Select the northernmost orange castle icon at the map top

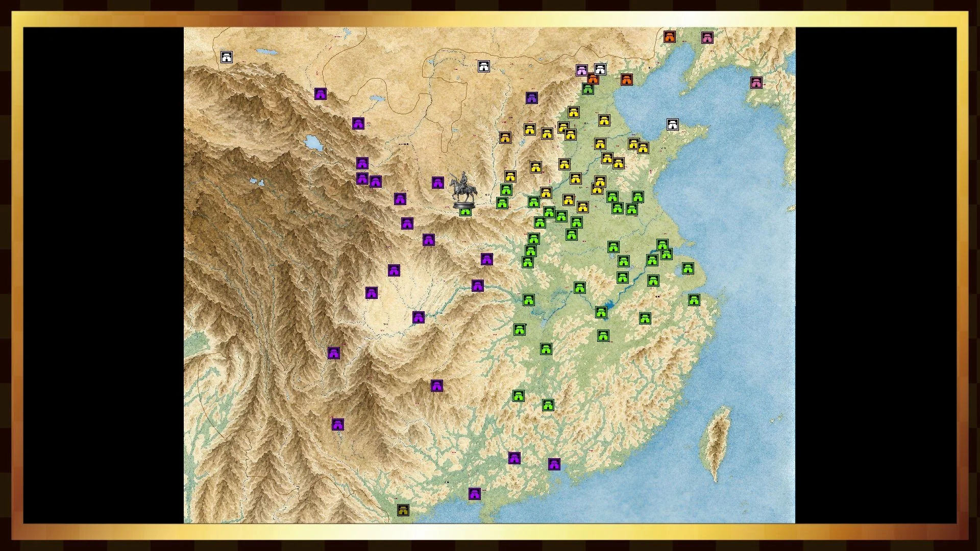[x=670, y=37]
